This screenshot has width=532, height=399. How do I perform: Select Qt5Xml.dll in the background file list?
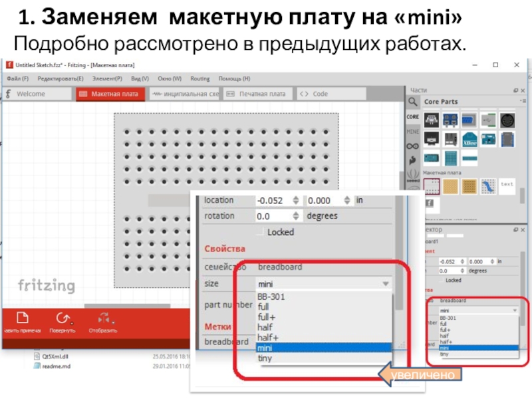pyautogui.click(x=55, y=356)
